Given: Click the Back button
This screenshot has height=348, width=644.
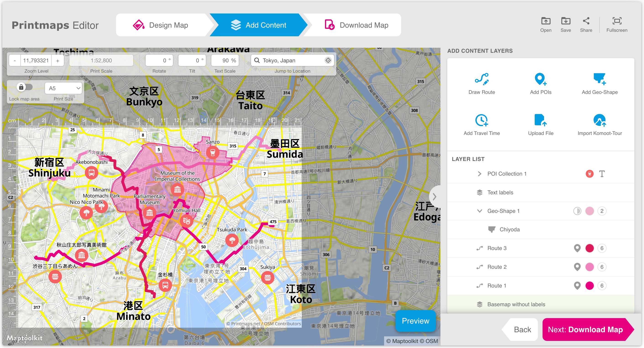Looking at the screenshot, I should 522,329.
